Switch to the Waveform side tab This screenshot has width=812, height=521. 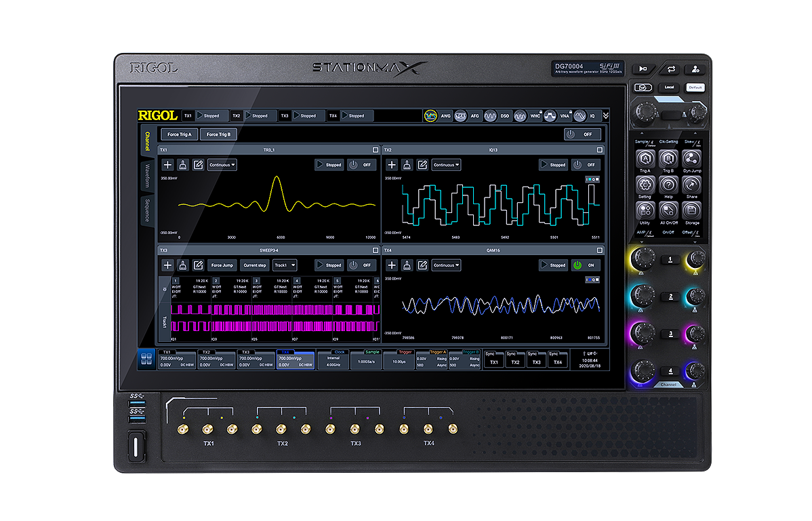[147, 176]
